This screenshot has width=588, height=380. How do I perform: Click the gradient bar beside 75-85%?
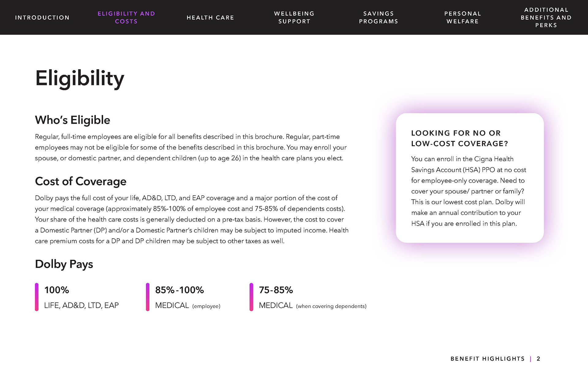point(251,297)
